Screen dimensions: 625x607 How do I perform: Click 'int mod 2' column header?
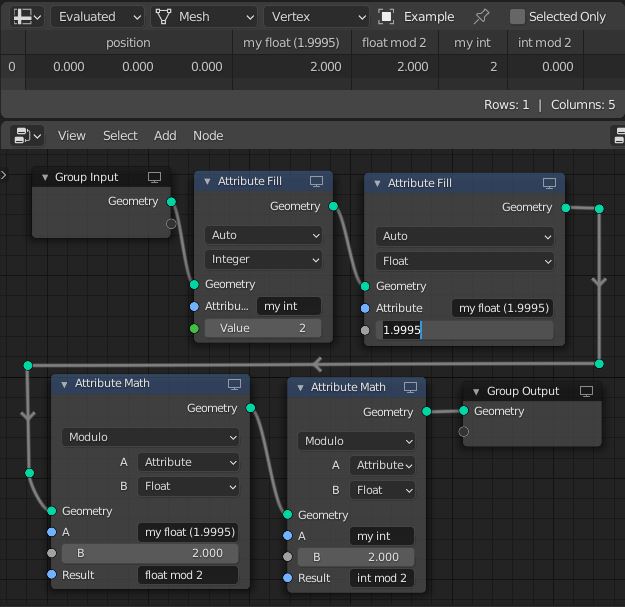(x=545, y=43)
